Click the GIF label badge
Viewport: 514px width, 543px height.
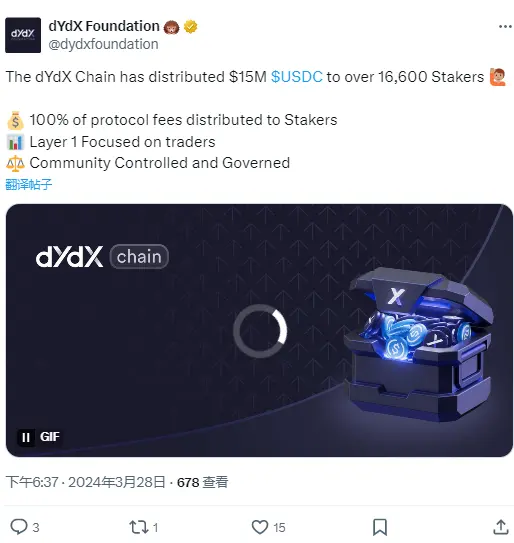click(50, 437)
